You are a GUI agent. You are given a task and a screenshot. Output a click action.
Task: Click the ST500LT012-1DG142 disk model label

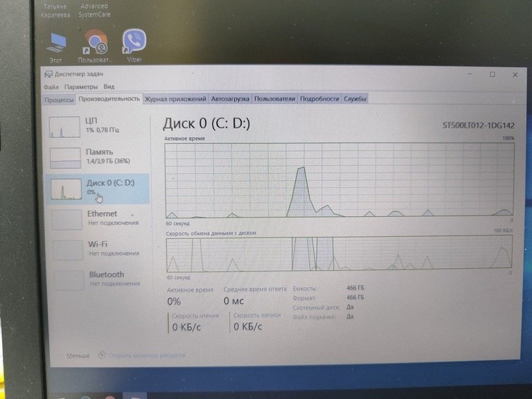pyautogui.click(x=478, y=125)
